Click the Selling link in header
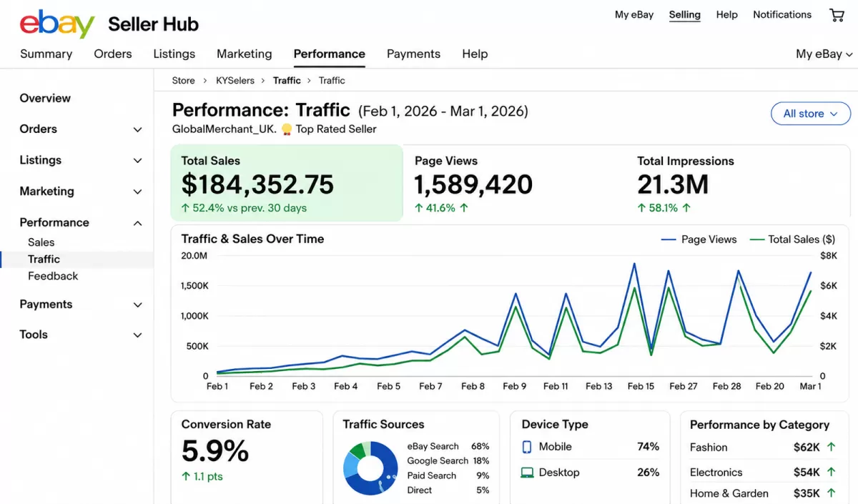This screenshot has height=504, width=858. (x=685, y=14)
